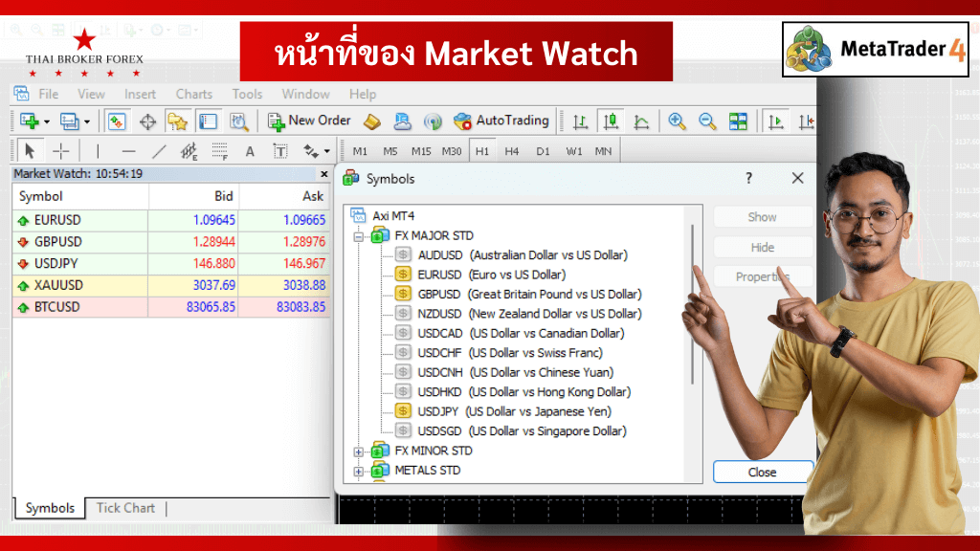Open the Tools menu
The image size is (980, 551).
point(247,95)
